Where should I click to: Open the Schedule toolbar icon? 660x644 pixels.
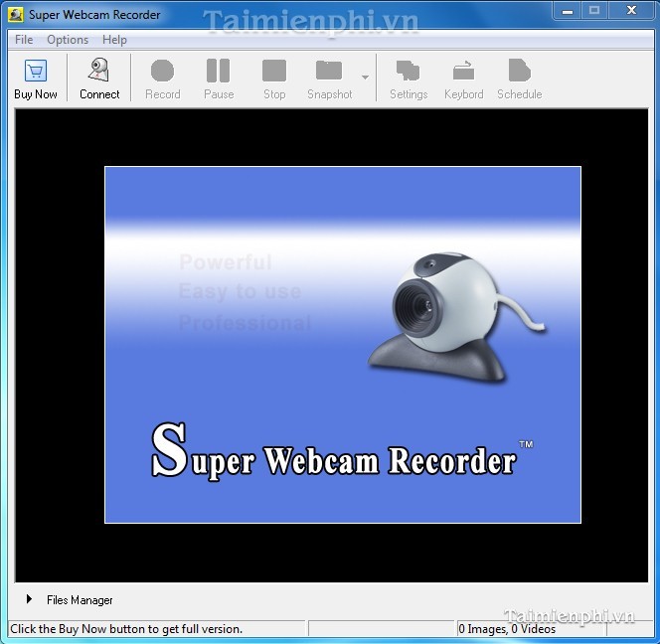(520, 71)
